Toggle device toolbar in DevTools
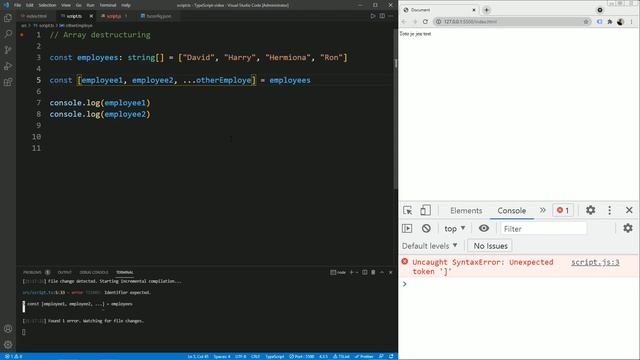This screenshot has height=360, width=640. [x=425, y=210]
